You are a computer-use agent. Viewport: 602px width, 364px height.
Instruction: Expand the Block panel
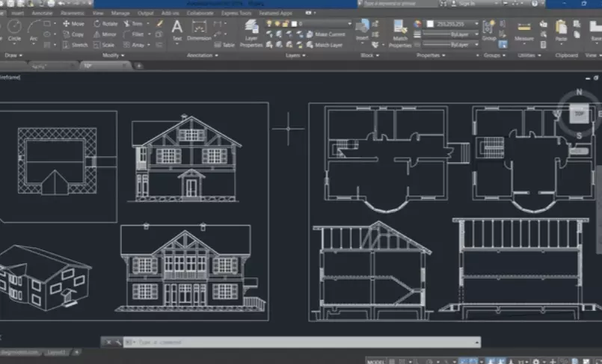pyautogui.click(x=369, y=55)
